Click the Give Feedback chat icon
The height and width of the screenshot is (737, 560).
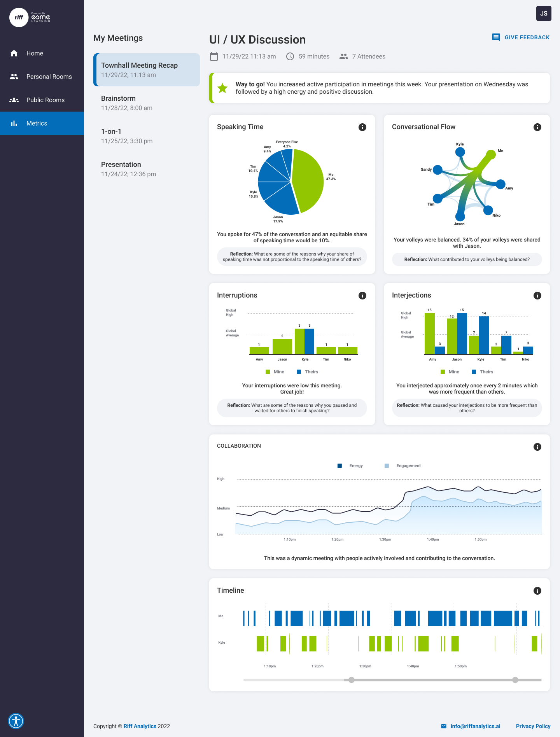tap(496, 37)
